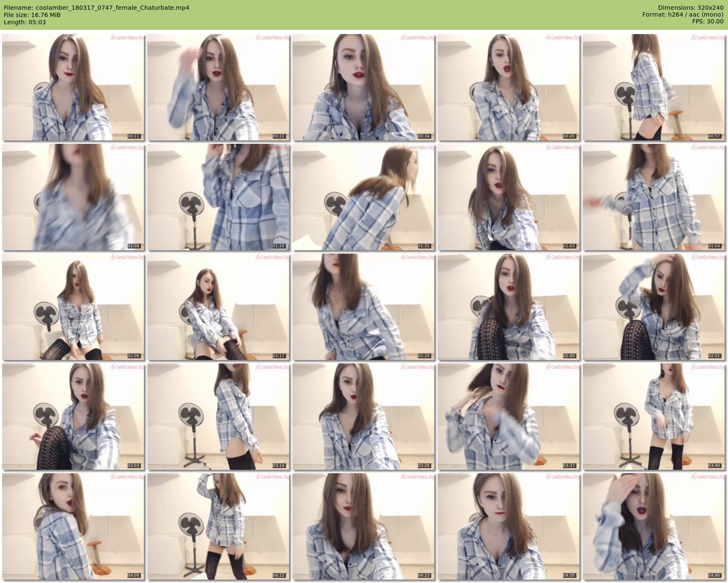
Task: Open the thumbnail labeled 03:37
Action: tap(509, 417)
